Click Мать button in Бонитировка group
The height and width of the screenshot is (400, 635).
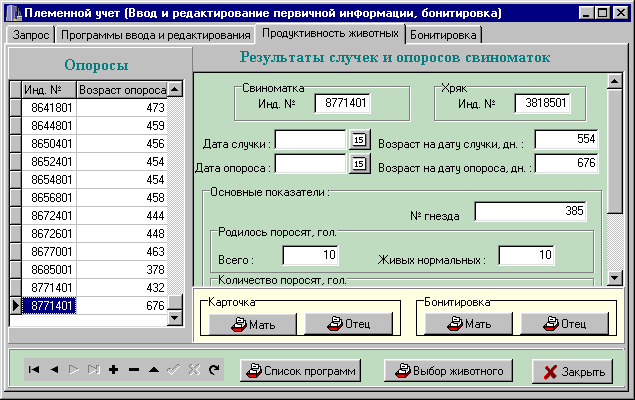click(x=469, y=324)
